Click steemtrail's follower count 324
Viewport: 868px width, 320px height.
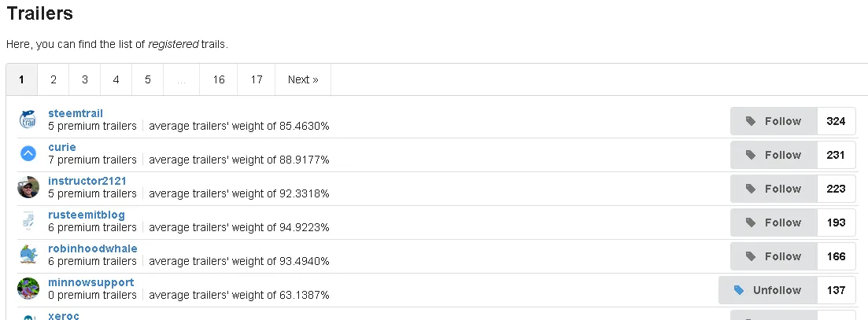[836, 121]
